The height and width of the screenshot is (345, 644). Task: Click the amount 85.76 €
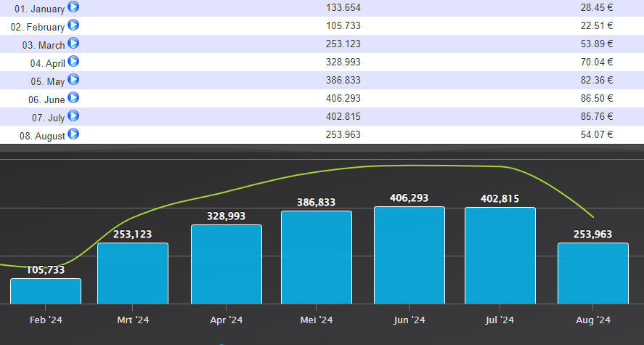point(597,116)
